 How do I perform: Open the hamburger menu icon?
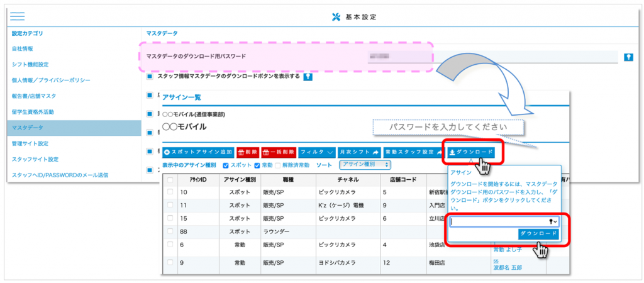(18, 17)
